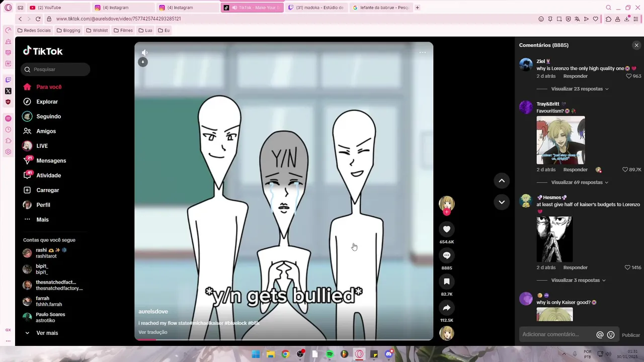Open the Redes Sociais bookmarks folder

click(x=34, y=30)
